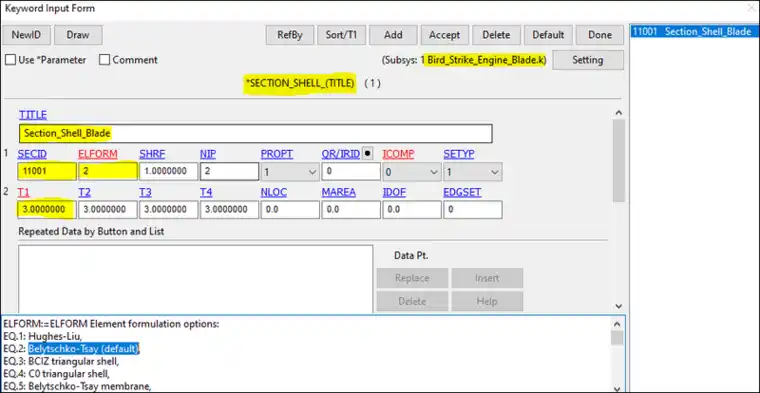Click the help text panel's scroll-up arrow

coord(617,324)
